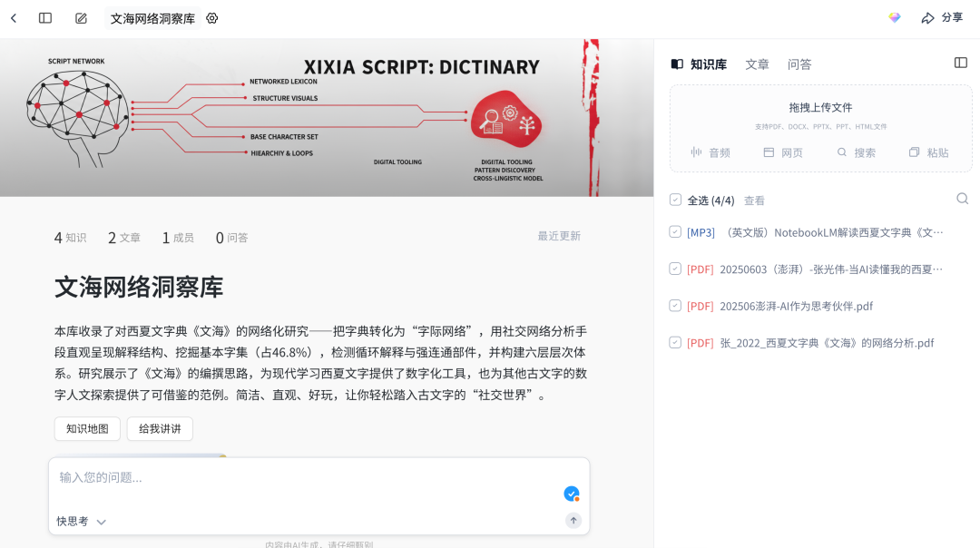Switch to the 文章 tab

click(x=757, y=64)
